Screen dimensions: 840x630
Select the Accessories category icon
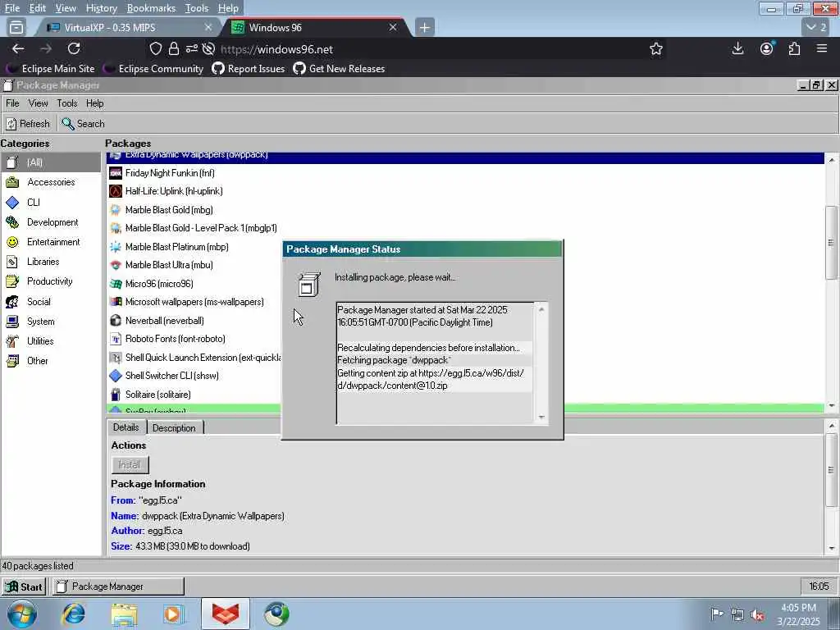[12, 182]
